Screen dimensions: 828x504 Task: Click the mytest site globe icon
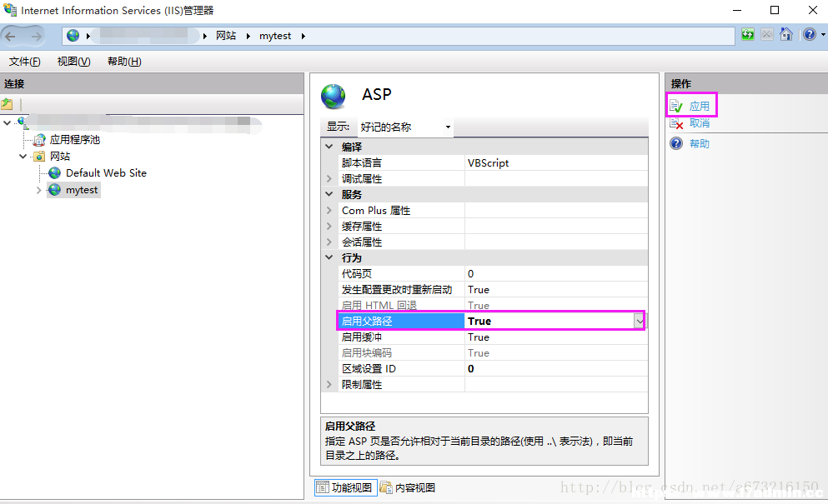coord(54,190)
